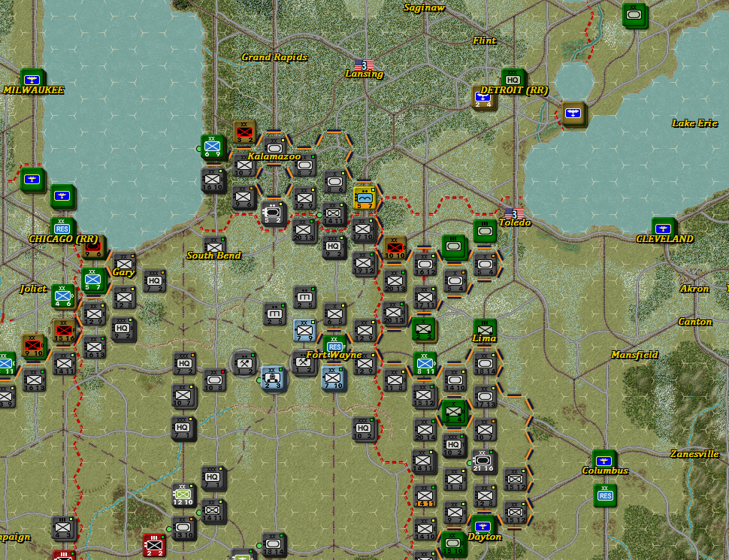
Task: Select the 10-8 armored division
Action: tap(214, 380)
